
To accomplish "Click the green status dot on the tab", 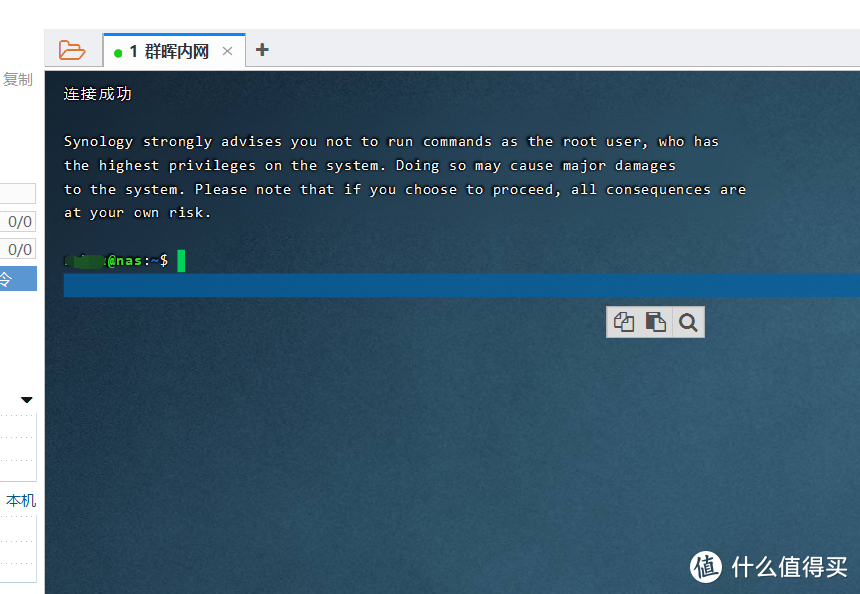I will [118, 53].
